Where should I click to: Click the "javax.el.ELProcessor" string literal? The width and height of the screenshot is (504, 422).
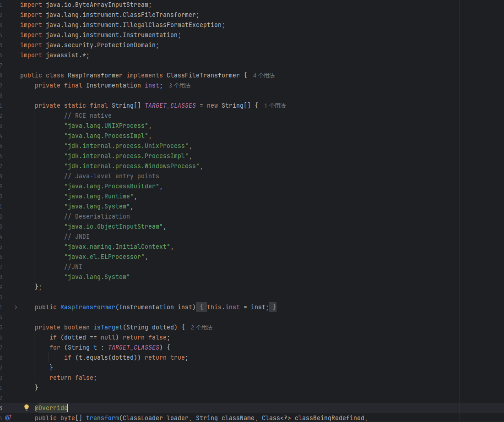(105, 257)
